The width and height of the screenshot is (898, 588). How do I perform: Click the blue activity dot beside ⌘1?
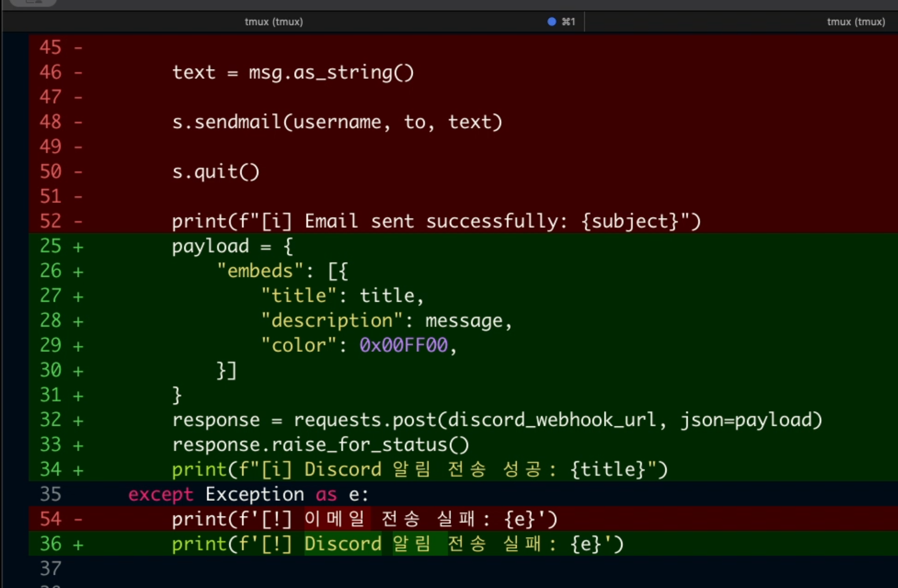pos(551,22)
